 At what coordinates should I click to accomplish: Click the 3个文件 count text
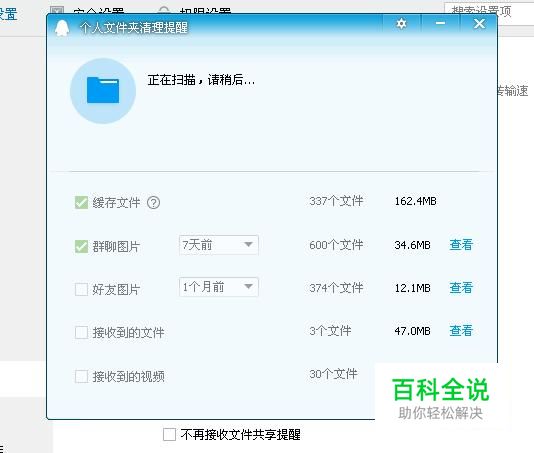(x=330, y=331)
